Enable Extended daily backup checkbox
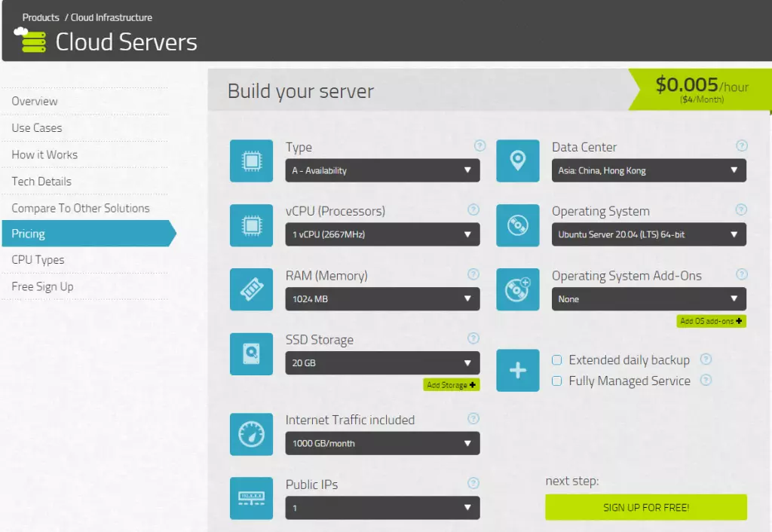The height and width of the screenshot is (532, 772). [x=557, y=359]
